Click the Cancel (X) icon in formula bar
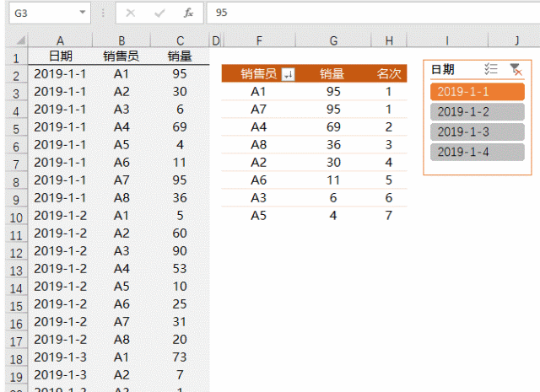This screenshot has width=540, height=392. click(131, 13)
